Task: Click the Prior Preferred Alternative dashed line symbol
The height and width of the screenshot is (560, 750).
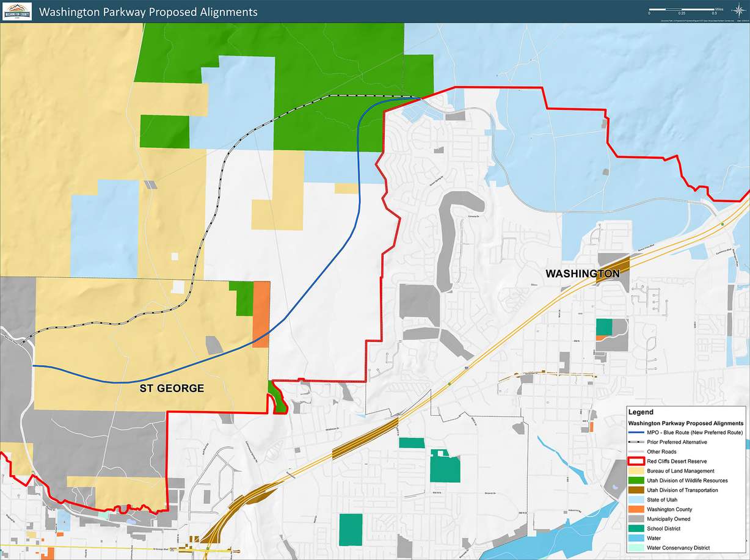Action: pos(636,442)
